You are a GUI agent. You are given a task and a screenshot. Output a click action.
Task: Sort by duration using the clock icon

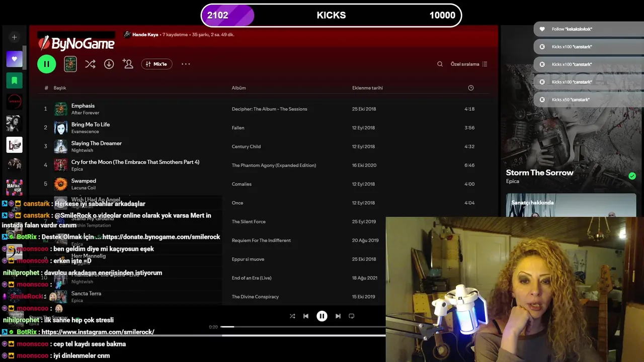point(471,88)
